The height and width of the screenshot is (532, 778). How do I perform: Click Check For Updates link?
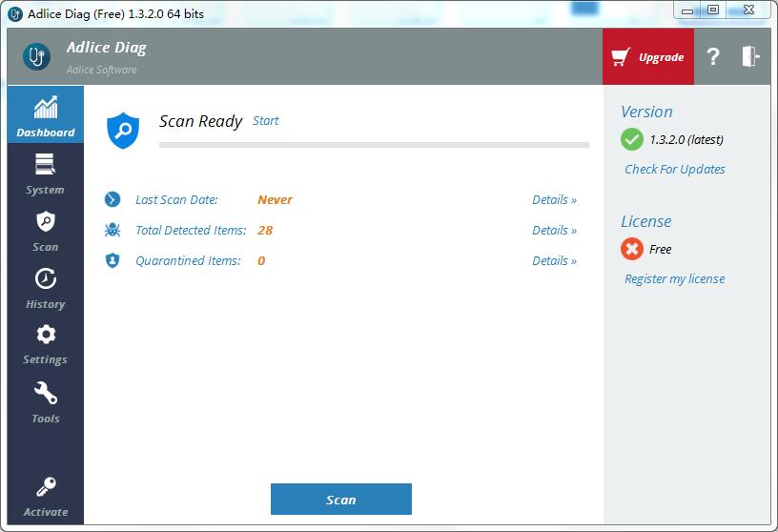coord(675,169)
